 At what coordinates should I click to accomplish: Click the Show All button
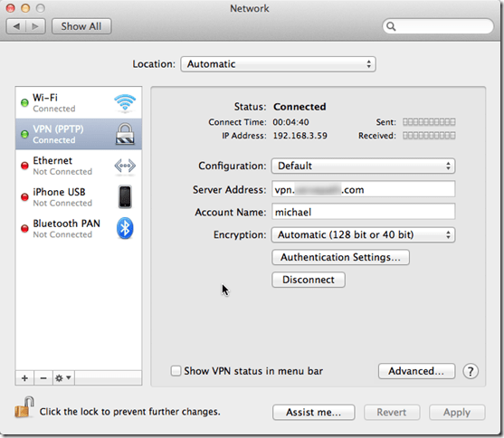click(81, 26)
